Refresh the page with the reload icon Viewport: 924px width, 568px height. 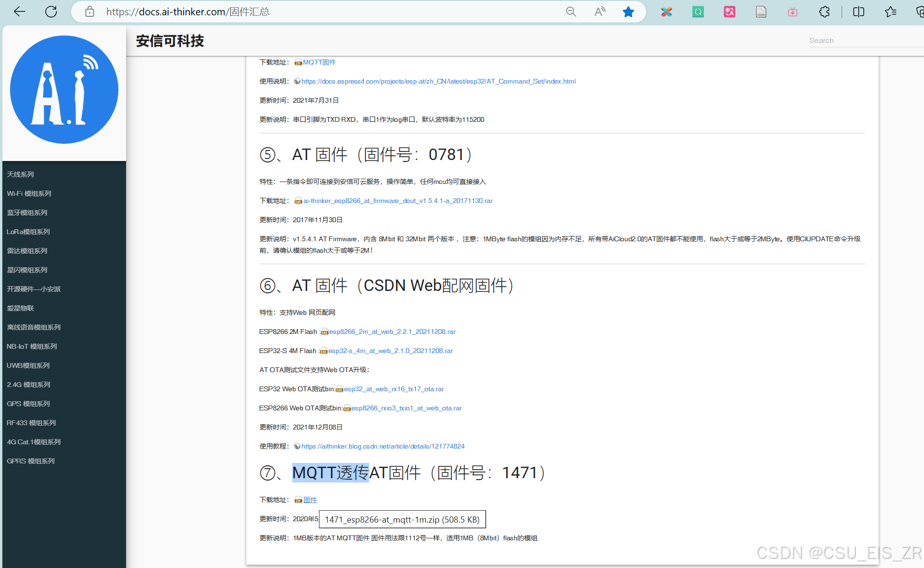pyautogui.click(x=51, y=11)
